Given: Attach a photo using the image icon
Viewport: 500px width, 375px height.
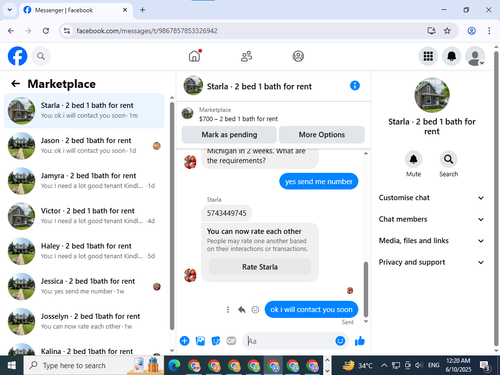Looking at the screenshot, I should pyautogui.click(x=200, y=341).
